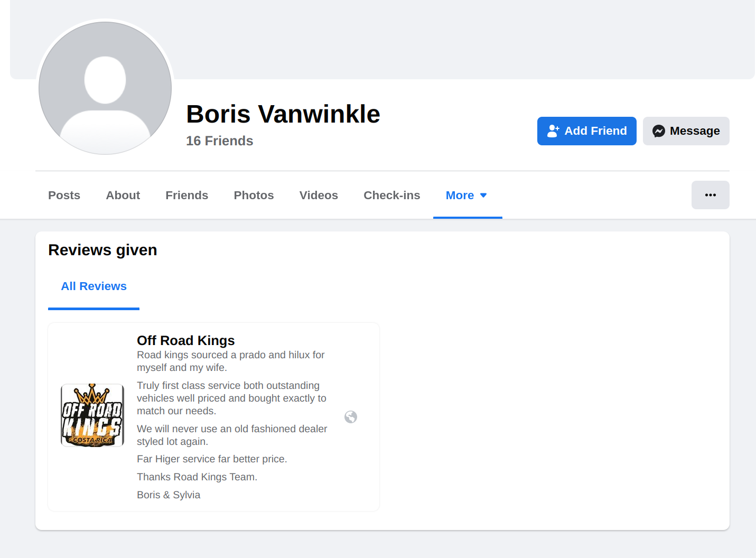Click the Boris Vanwinkle profile name
This screenshot has width=756, height=558.
pyautogui.click(x=283, y=114)
